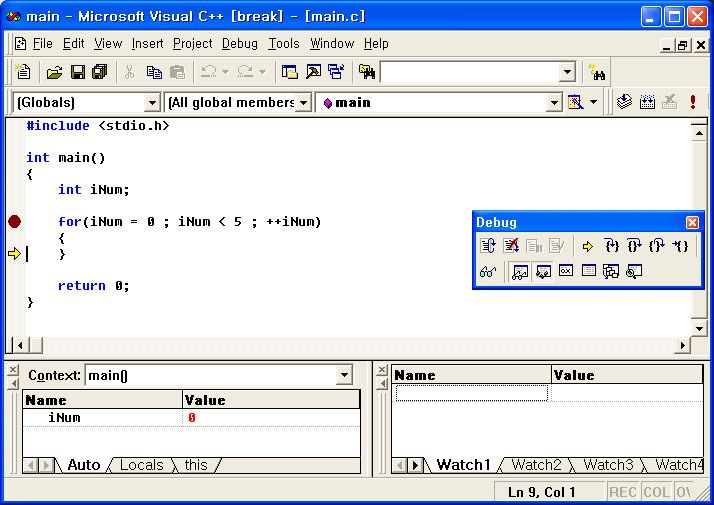Click the Save All icon

99,72
